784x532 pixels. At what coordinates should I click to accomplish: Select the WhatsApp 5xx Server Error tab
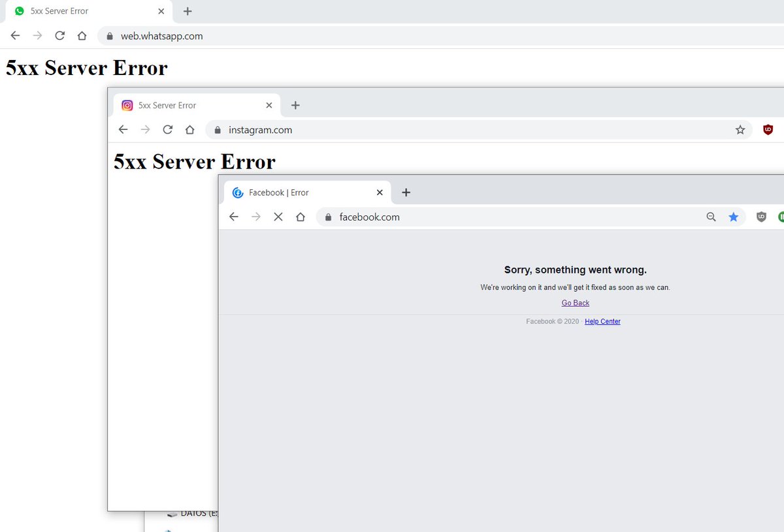click(89, 11)
